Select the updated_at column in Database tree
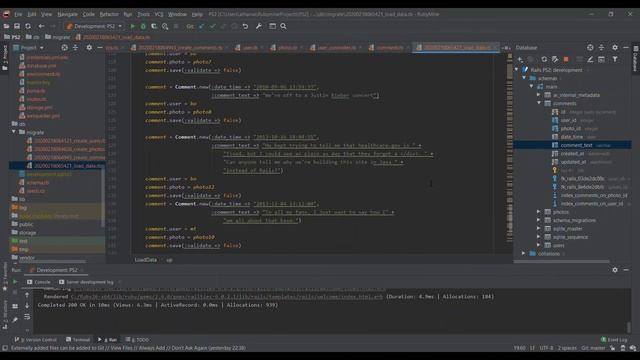The width and height of the screenshot is (640, 360). [x=573, y=162]
